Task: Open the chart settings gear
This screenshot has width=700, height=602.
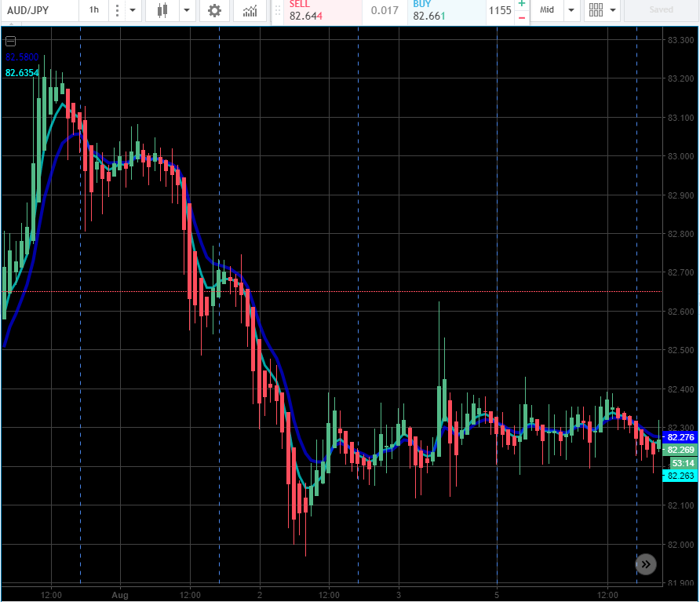Action: click(x=214, y=11)
